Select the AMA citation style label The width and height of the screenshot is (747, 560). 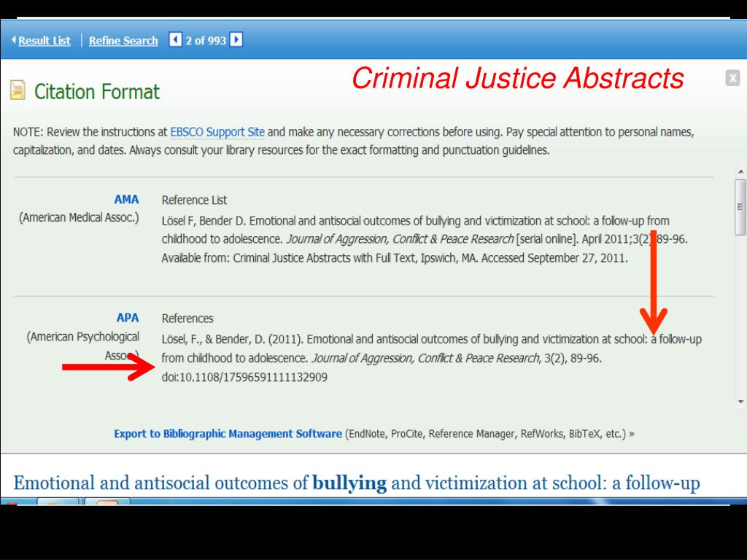(x=126, y=199)
